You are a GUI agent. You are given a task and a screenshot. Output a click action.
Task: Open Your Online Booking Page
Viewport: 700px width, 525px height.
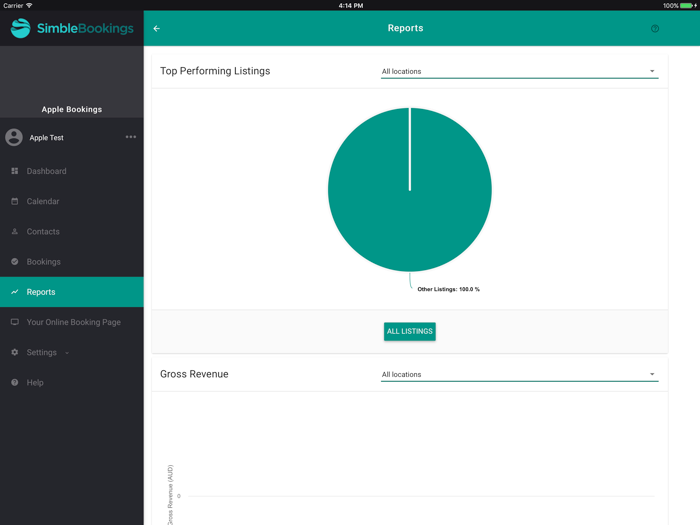pyautogui.click(x=71, y=322)
